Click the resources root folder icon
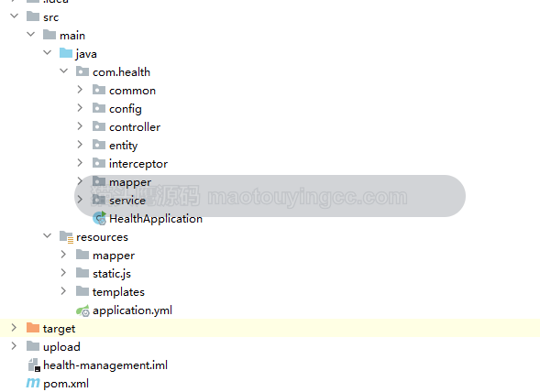This screenshot has width=540, height=392. pos(66,237)
